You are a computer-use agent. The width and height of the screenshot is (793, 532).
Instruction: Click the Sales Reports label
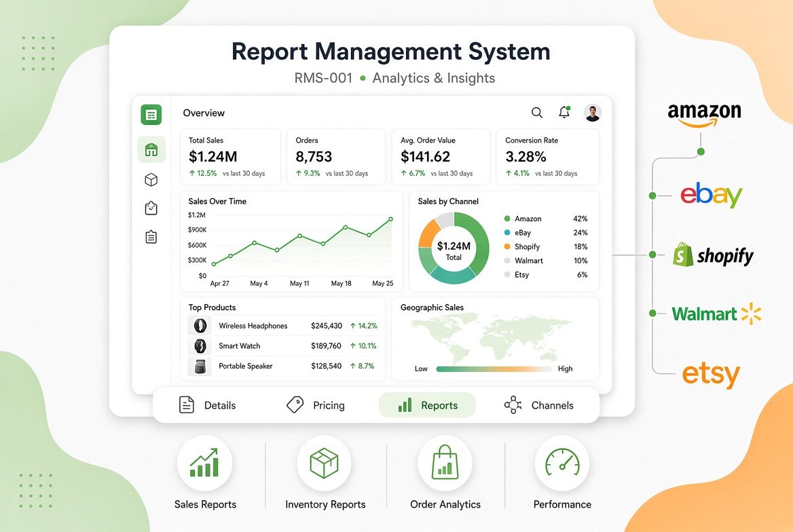(205, 504)
